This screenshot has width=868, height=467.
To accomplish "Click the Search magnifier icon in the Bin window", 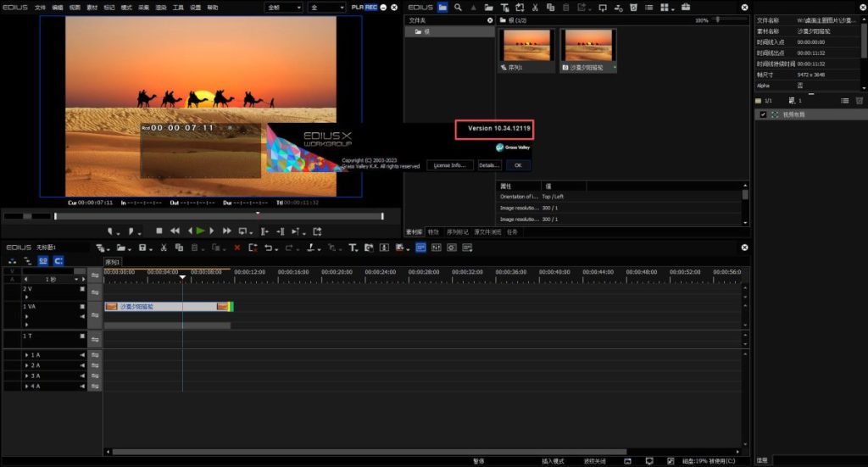I will pos(458,7).
